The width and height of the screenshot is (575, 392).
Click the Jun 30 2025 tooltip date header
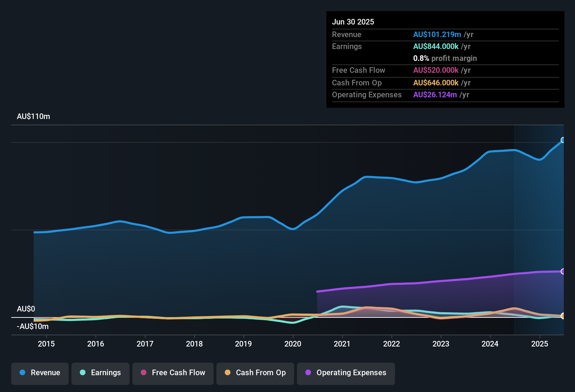pos(353,22)
